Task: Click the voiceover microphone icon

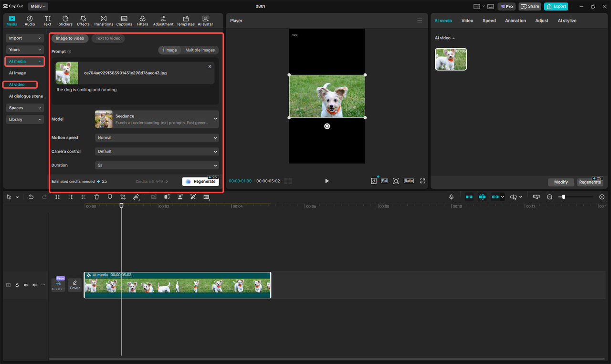Action: coord(451,197)
